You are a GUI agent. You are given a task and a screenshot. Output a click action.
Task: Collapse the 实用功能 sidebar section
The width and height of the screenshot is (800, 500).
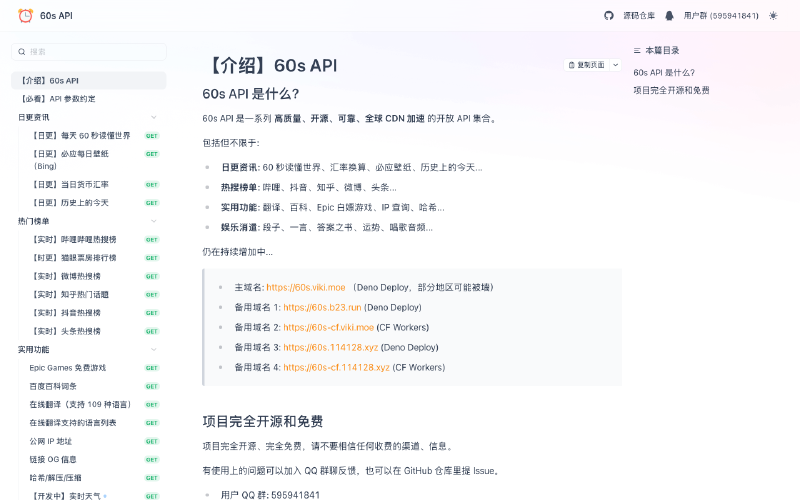[154, 350]
